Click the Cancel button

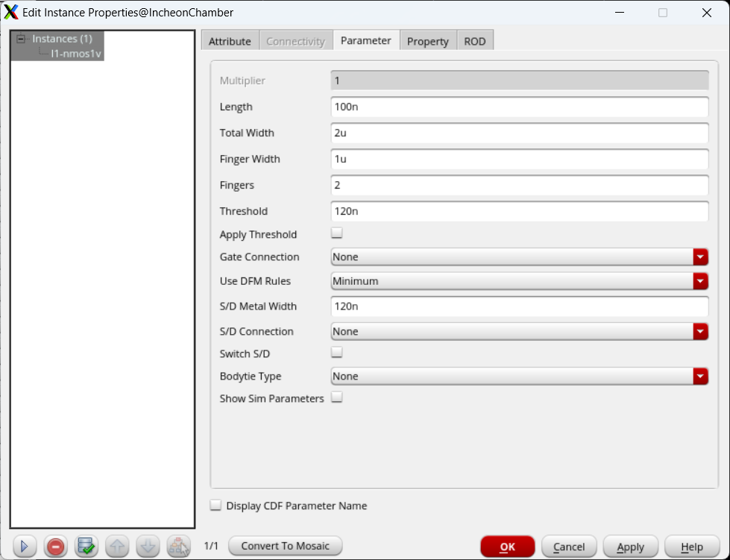click(x=569, y=547)
